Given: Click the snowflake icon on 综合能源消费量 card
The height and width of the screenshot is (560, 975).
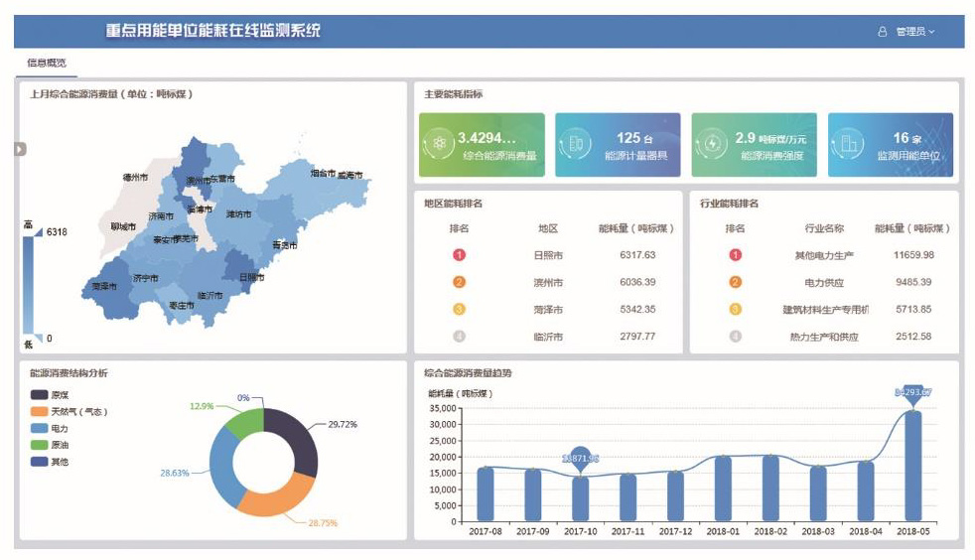Looking at the screenshot, I should 440,145.
